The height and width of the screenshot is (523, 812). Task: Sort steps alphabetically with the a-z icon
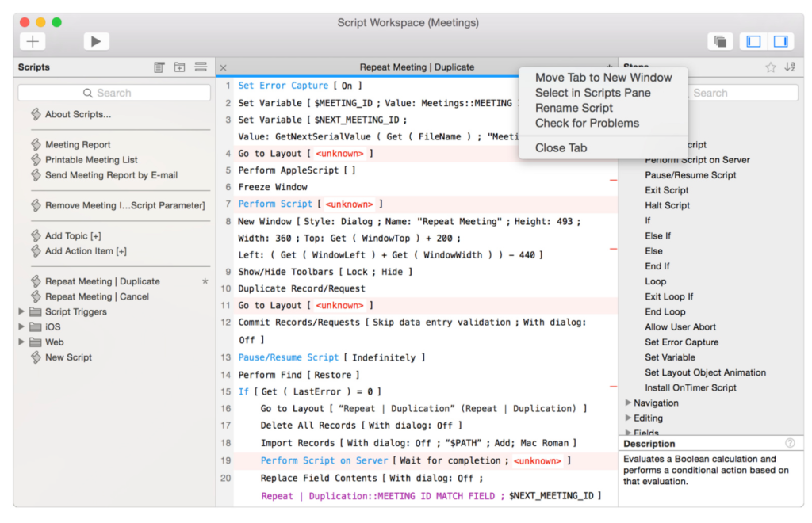790,67
